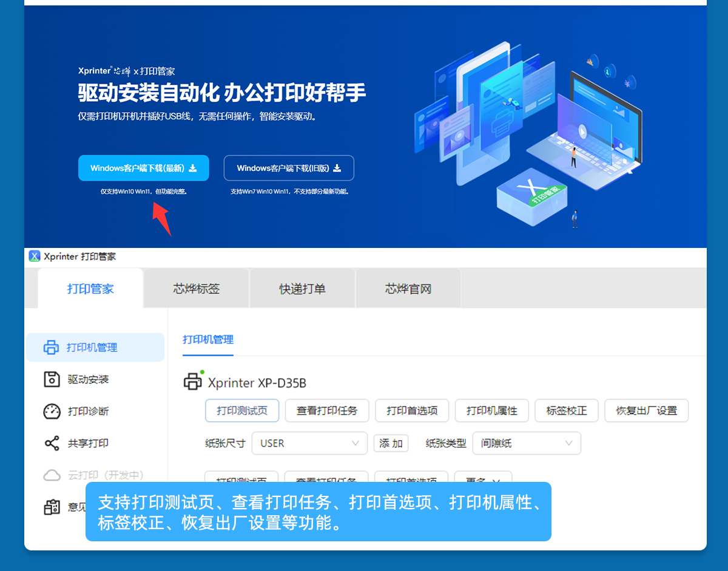Open 打印机属性
Viewport: 728px width, 571px height.
pos(492,410)
